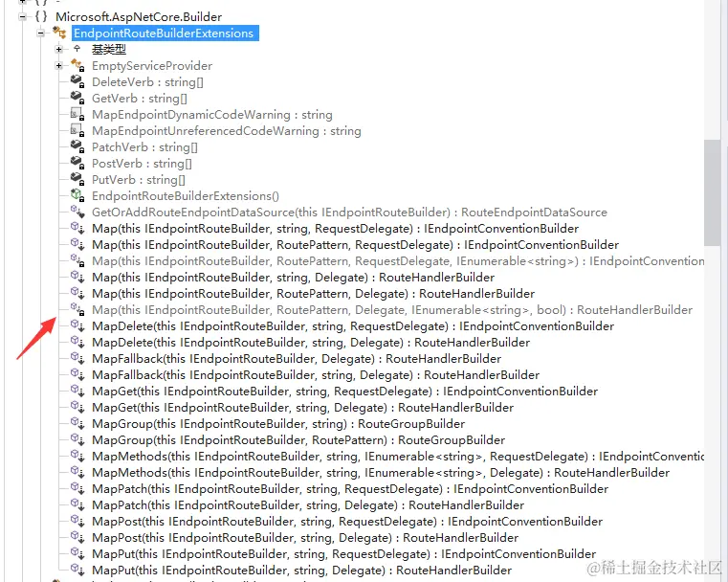Select MapDelete with RequestDelegate parameter

point(353,326)
